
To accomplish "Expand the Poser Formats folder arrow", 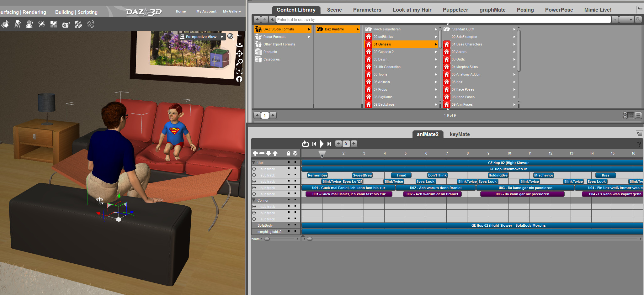I will pyautogui.click(x=309, y=37).
